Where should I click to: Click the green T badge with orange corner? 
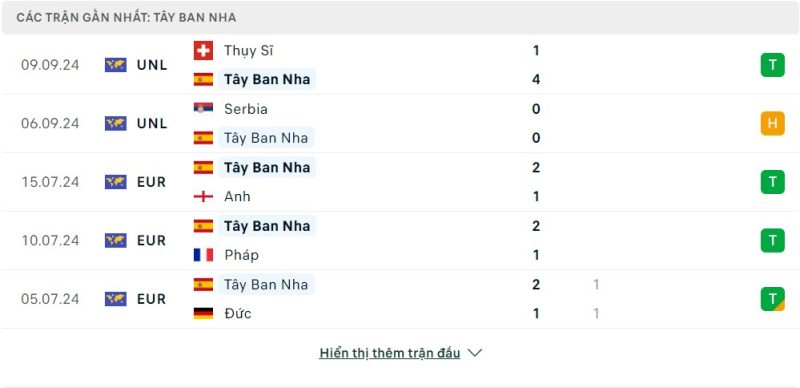(772, 299)
